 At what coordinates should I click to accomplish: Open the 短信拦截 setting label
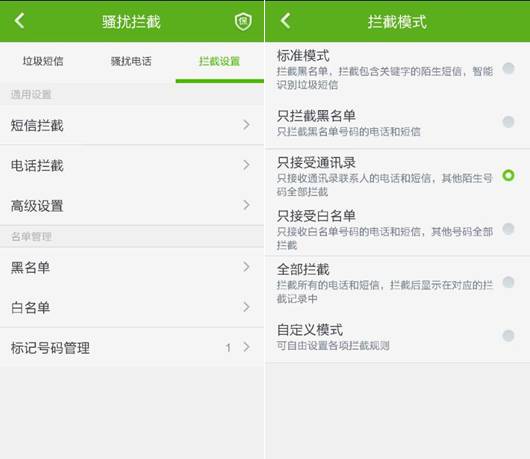point(37,125)
